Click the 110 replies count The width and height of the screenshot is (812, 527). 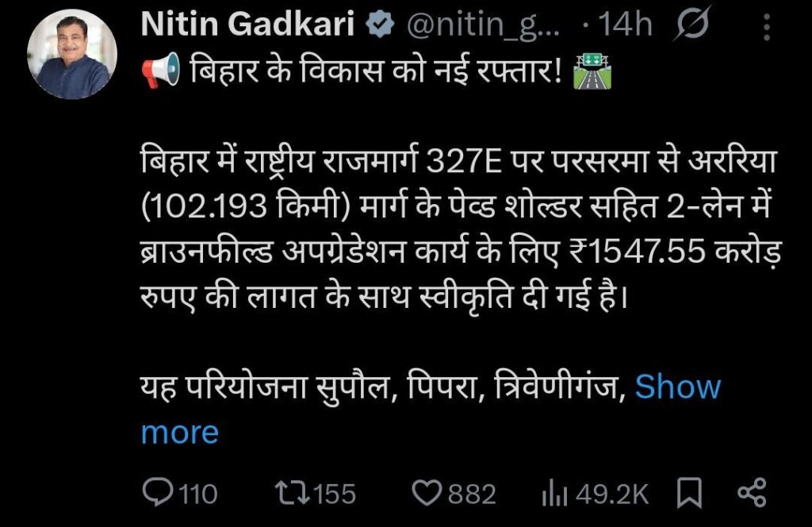(x=197, y=494)
